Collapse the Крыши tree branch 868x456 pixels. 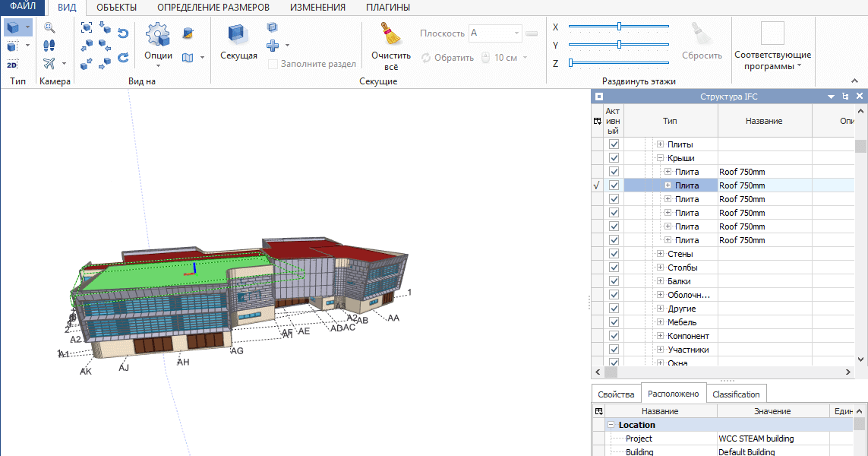coord(660,157)
